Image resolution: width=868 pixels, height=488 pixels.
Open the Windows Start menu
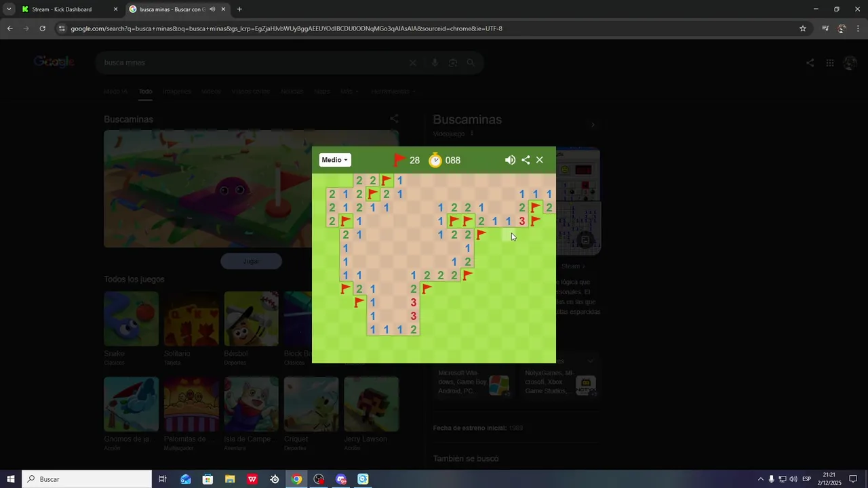pyautogui.click(x=11, y=479)
